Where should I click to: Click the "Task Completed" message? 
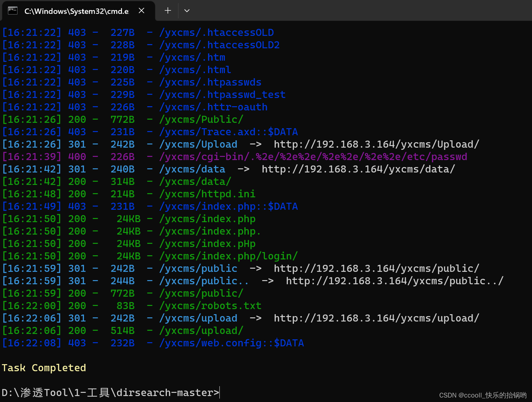pos(44,368)
